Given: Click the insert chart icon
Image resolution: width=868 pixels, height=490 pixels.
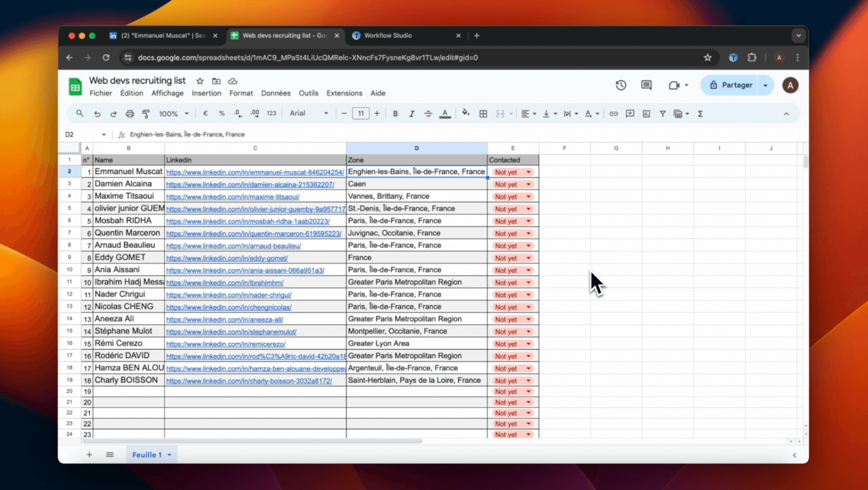Looking at the screenshot, I should click(x=646, y=114).
